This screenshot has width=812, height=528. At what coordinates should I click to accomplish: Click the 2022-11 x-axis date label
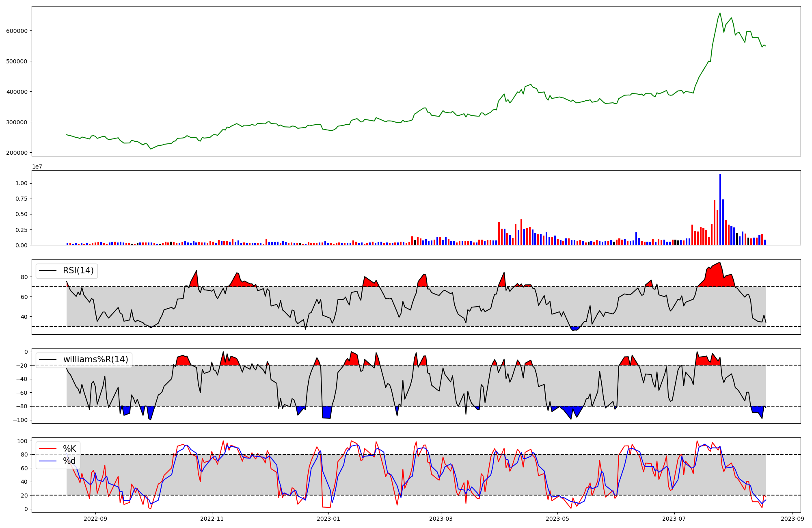point(212,519)
